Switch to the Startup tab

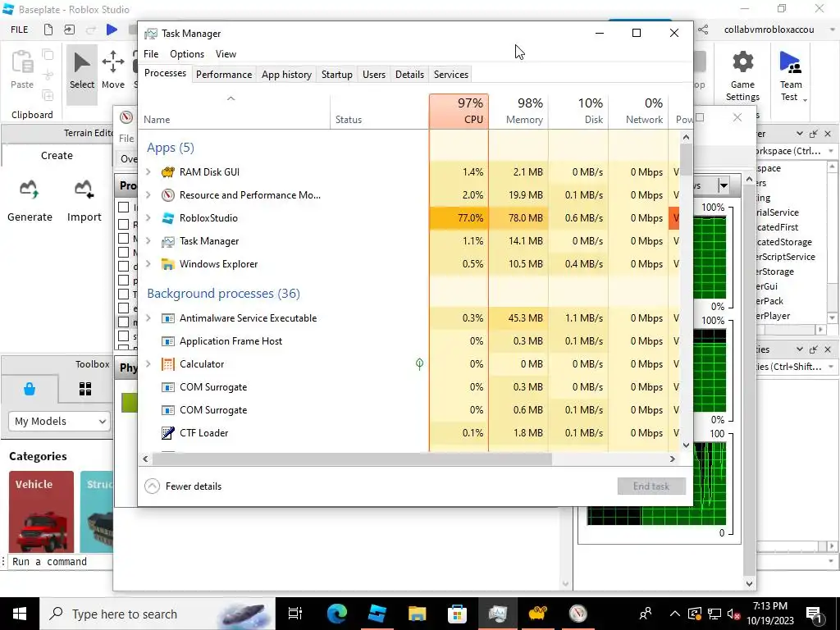(x=337, y=75)
